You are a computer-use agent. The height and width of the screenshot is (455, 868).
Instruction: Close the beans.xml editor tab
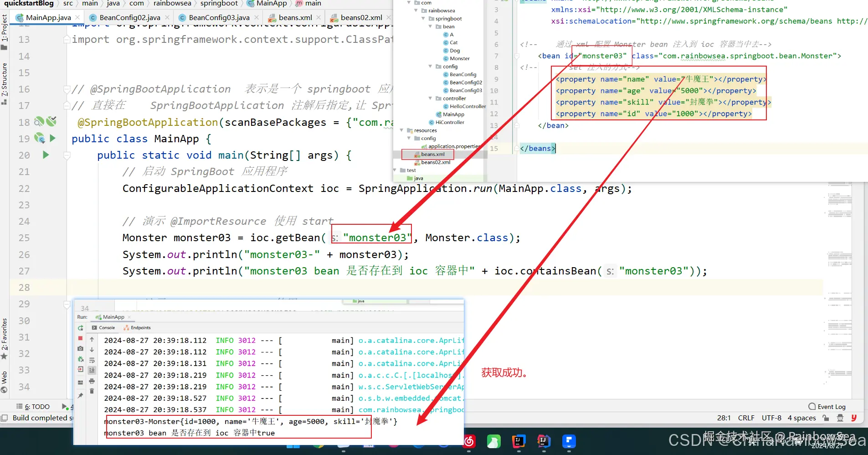point(318,17)
